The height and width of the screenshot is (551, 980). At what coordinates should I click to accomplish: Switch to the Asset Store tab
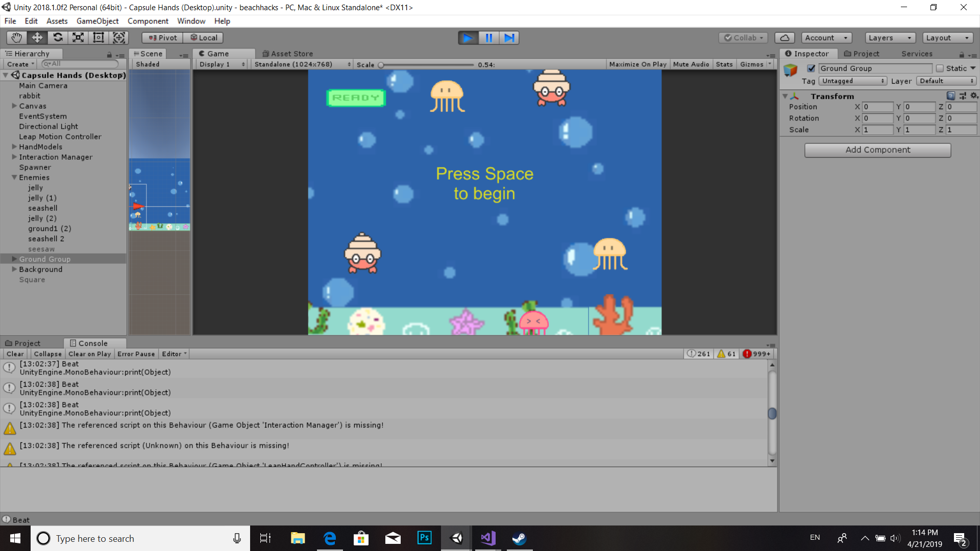pyautogui.click(x=287, y=54)
